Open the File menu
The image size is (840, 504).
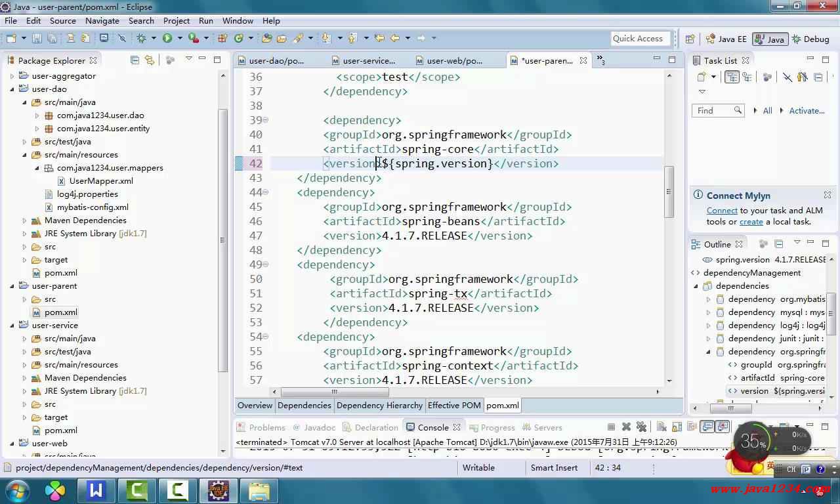(x=10, y=20)
